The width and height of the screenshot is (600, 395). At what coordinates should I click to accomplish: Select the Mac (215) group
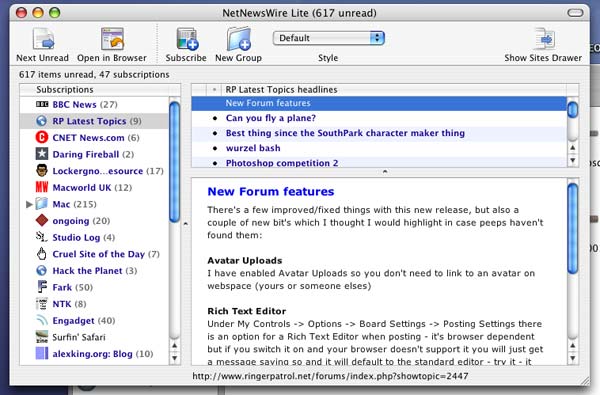[94, 204]
